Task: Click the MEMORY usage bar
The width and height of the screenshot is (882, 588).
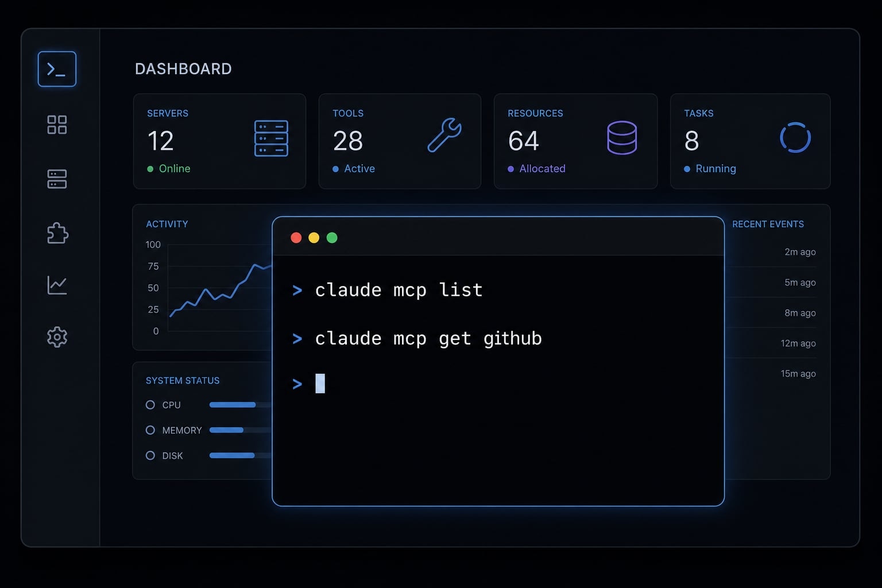Action: click(x=241, y=430)
